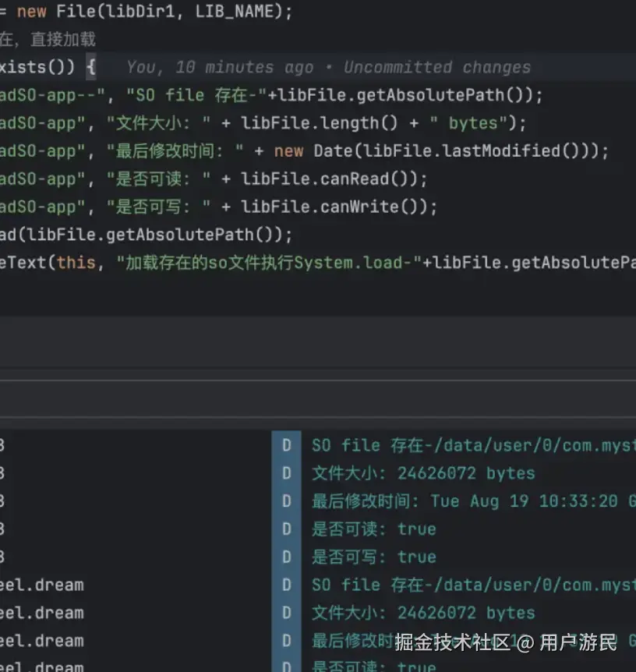Click the "最后修改时间: " string literal in code

(175, 151)
